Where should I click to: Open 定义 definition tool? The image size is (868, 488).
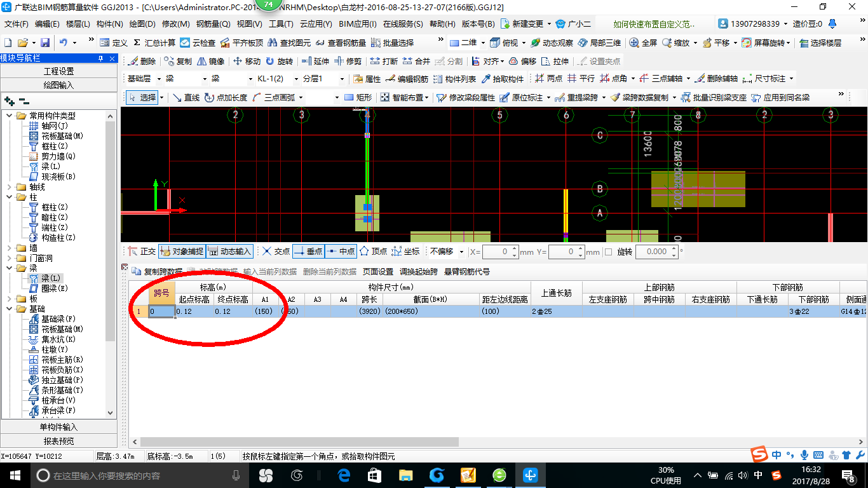point(114,43)
